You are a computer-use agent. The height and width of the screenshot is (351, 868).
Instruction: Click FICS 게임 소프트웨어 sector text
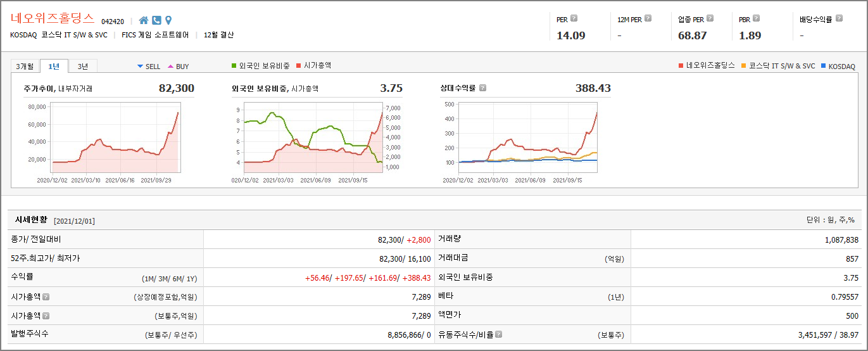[155, 35]
